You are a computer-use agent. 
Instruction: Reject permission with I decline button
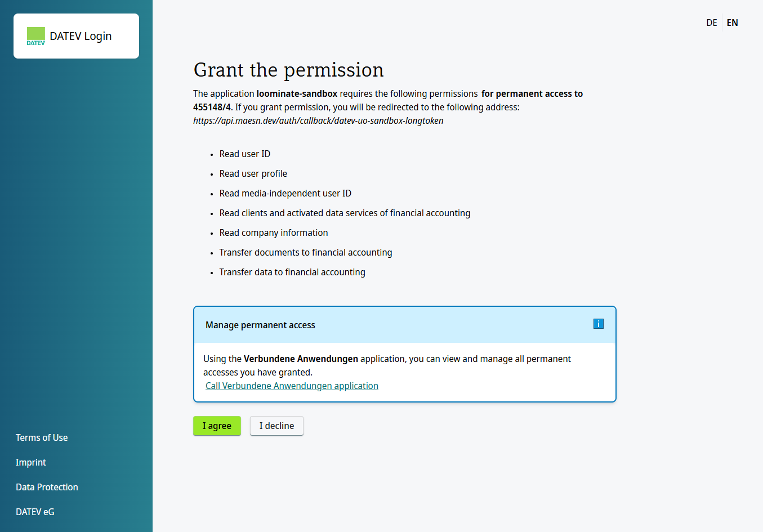click(x=276, y=426)
